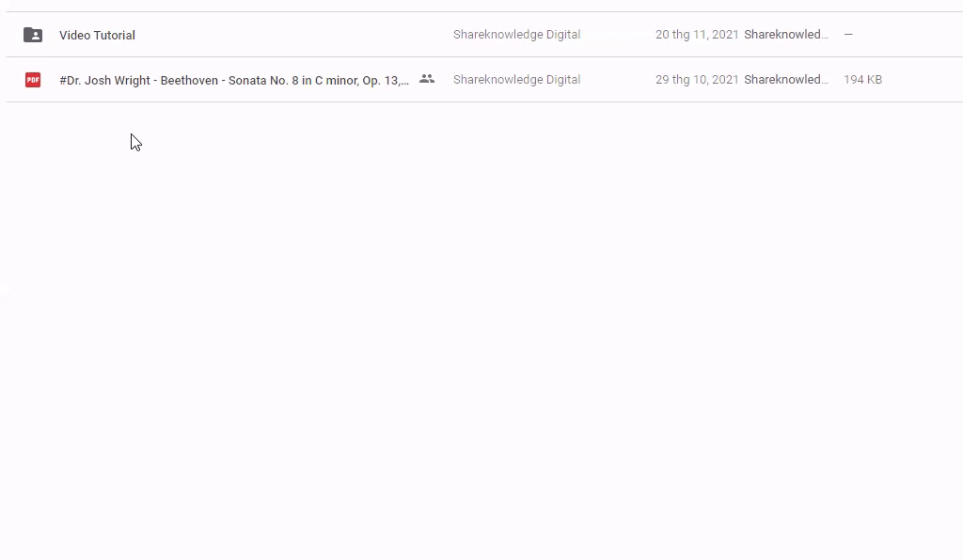This screenshot has width=963, height=560.
Task: Click the date 29 thg 10, 2021
Action: pos(696,80)
